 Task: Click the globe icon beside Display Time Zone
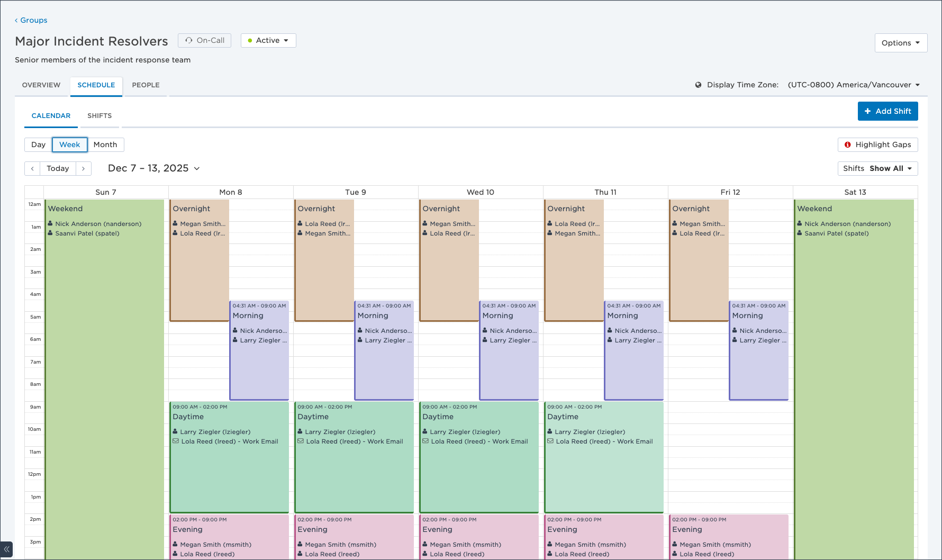pyautogui.click(x=698, y=85)
